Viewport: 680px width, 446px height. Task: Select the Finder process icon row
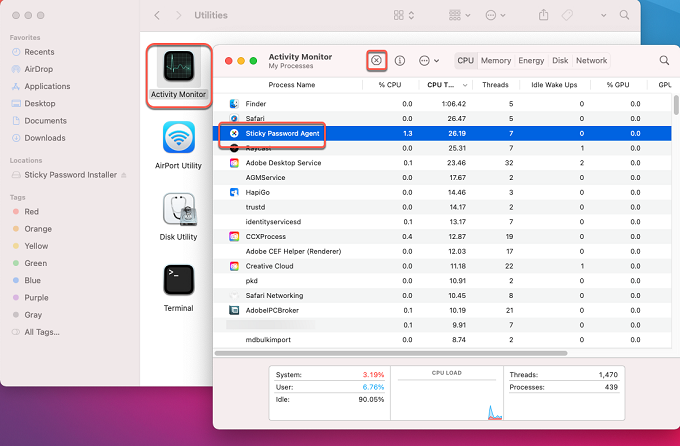[234, 104]
